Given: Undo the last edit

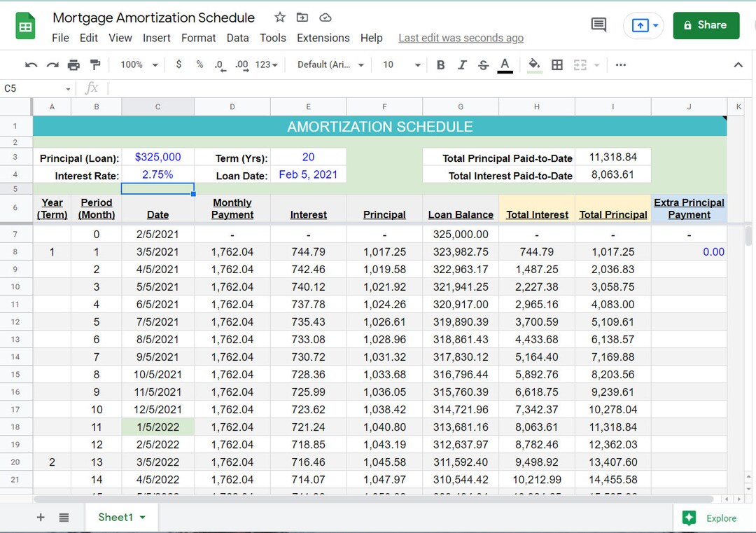Looking at the screenshot, I should [x=29, y=64].
